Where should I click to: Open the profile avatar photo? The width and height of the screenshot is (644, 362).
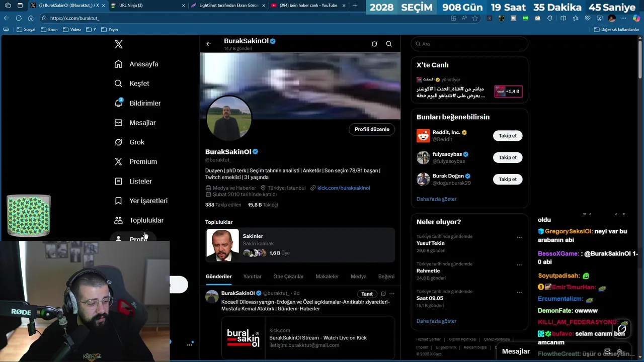point(229,118)
